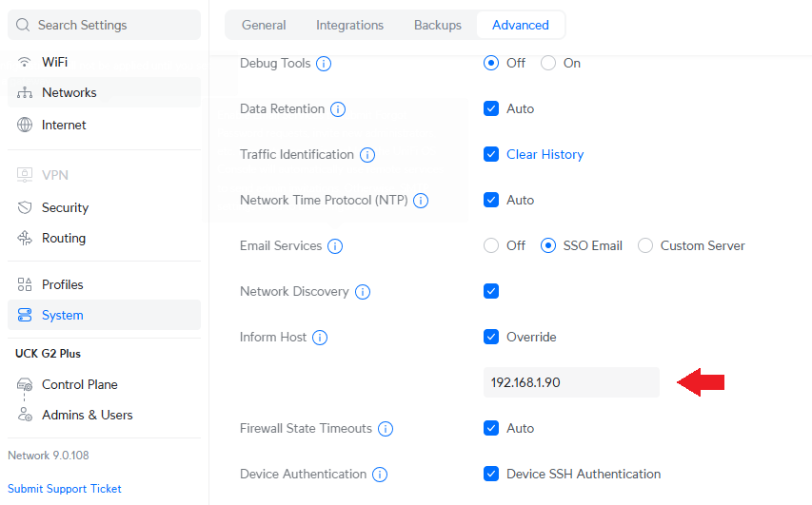This screenshot has width=812, height=505.
Task: Select Custom Server for Email Services
Action: pyautogui.click(x=645, y=246)
